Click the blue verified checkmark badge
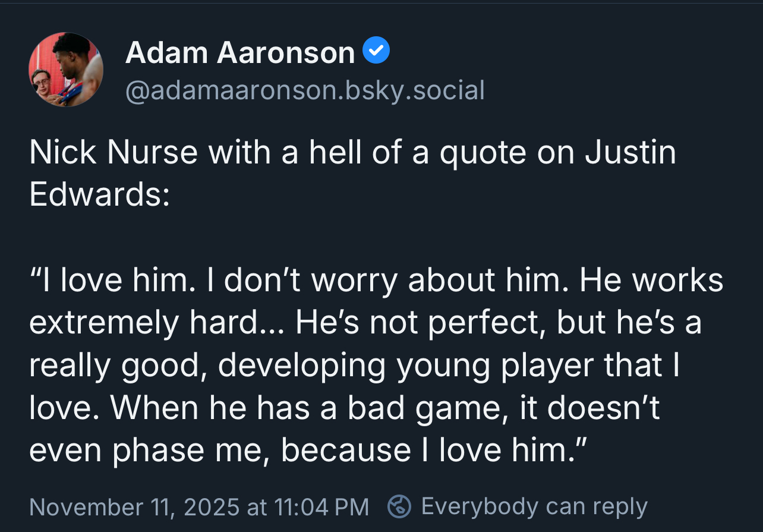The height and width of the screenshot is (532, 763). (x=376, y=52)
